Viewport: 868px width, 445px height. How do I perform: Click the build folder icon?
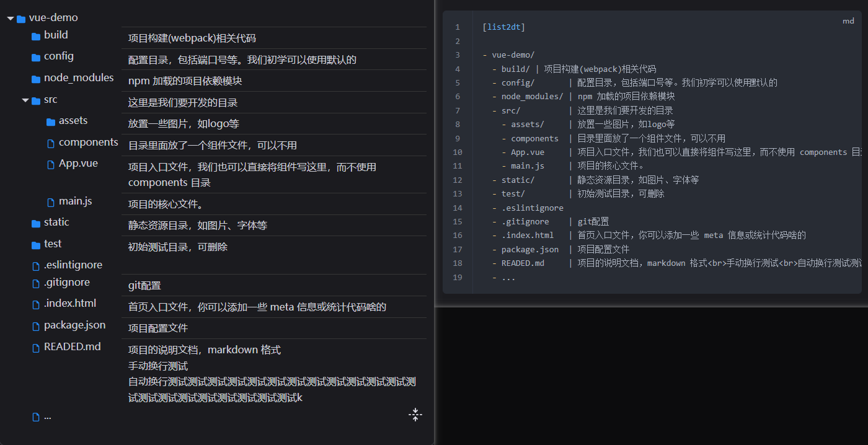click(36, 36)
